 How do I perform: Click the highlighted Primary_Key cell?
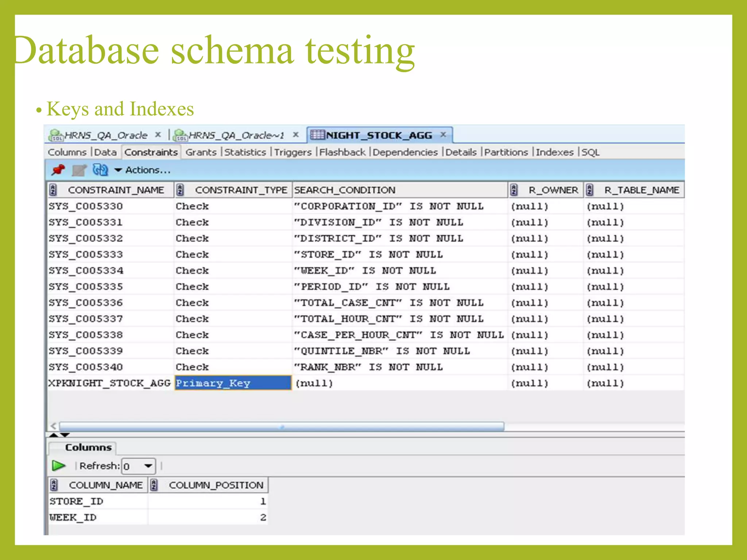click(233, 383)
